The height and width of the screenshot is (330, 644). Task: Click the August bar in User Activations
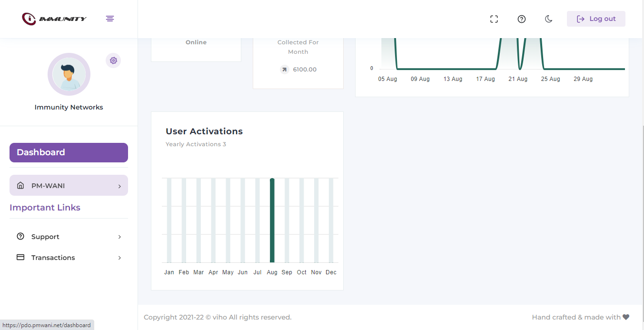pos(272,220)
